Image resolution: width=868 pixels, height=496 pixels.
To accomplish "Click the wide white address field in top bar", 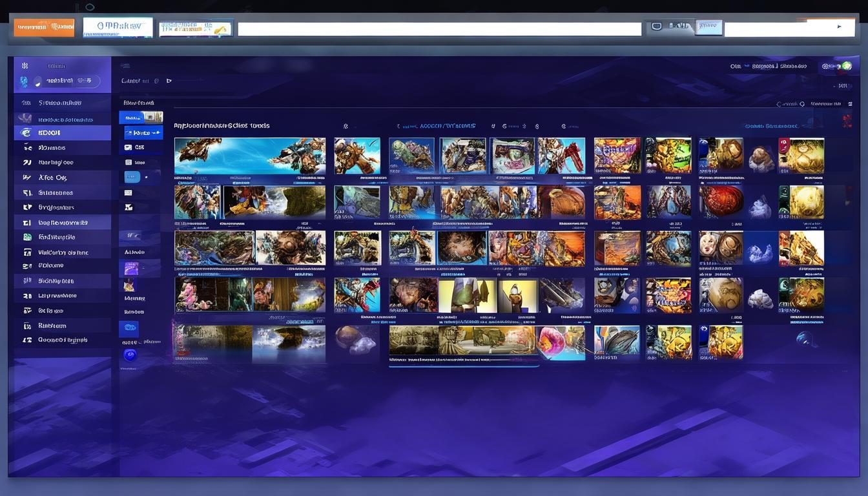I will point(439,29).
